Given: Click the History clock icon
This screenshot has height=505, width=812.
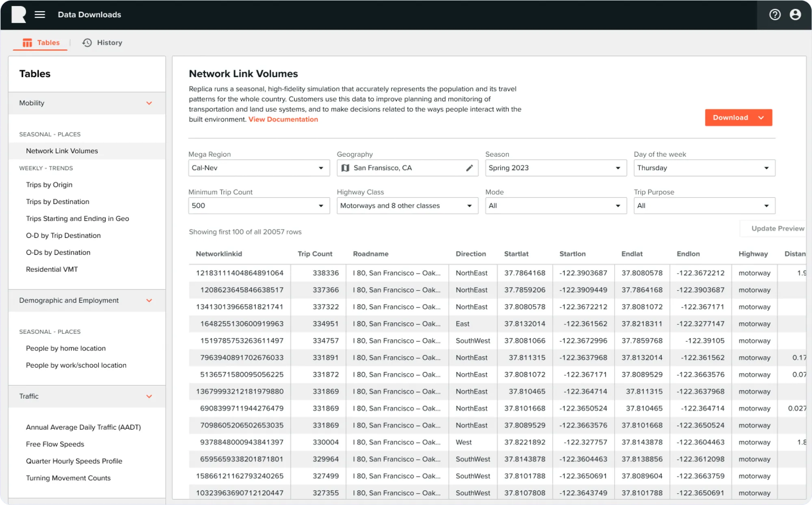Looking at the screenshot, I should [x=87, y=43].
